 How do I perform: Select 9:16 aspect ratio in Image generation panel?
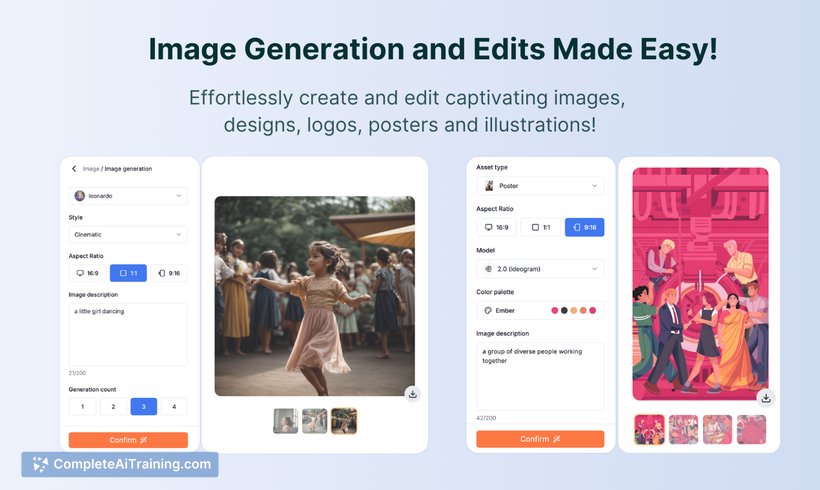169,273
